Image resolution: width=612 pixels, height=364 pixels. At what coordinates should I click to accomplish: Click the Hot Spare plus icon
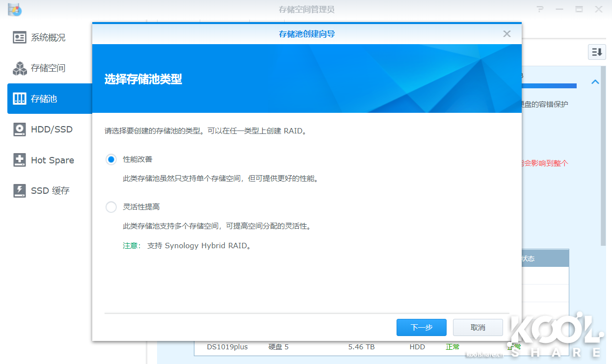pos(20,160)
